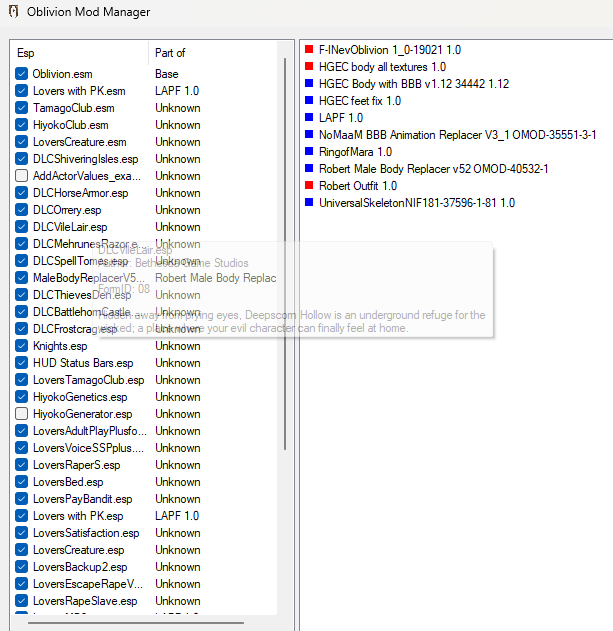Select F-INevOblivion 1_0-19021 mod entry

(x=390, y=49)
